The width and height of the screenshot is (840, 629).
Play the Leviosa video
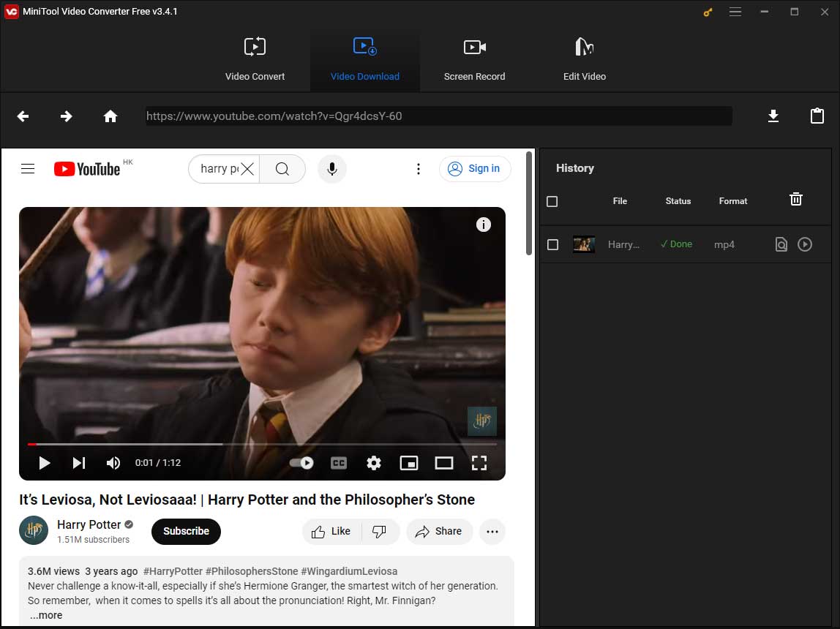tap(45, 463)
